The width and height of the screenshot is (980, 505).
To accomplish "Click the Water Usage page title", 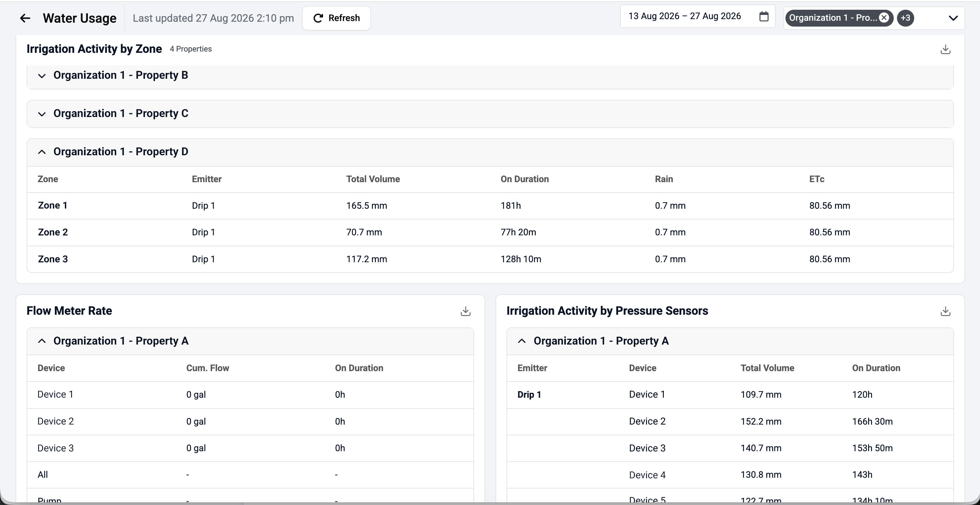I will pyautogui.click(x=79, y=18).
